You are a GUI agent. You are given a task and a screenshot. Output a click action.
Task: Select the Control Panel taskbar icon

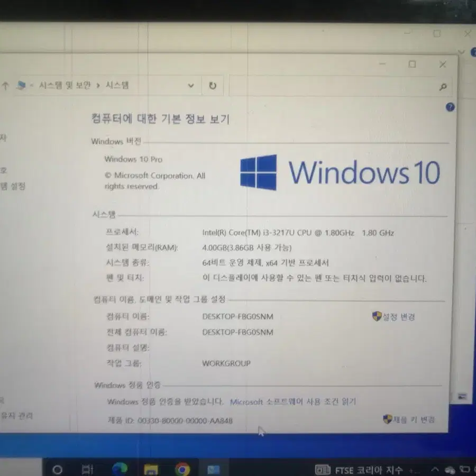coord(214,470)
